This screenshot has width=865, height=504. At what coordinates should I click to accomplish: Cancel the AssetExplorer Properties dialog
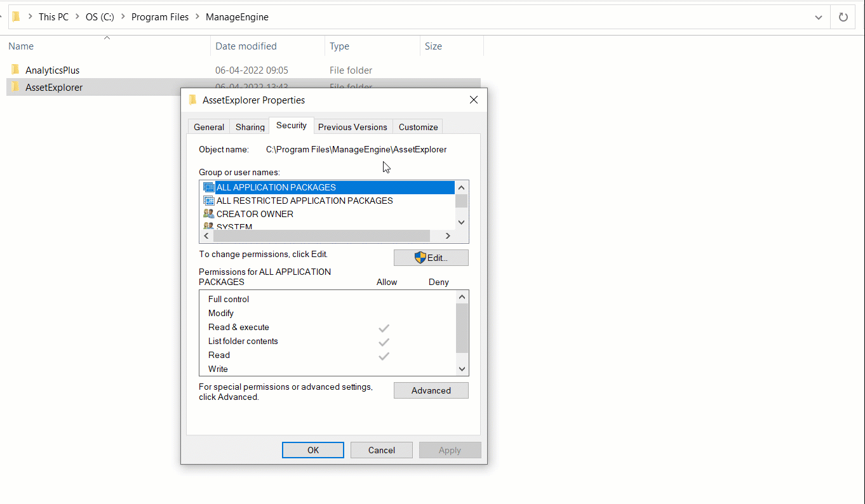point(382,450)
